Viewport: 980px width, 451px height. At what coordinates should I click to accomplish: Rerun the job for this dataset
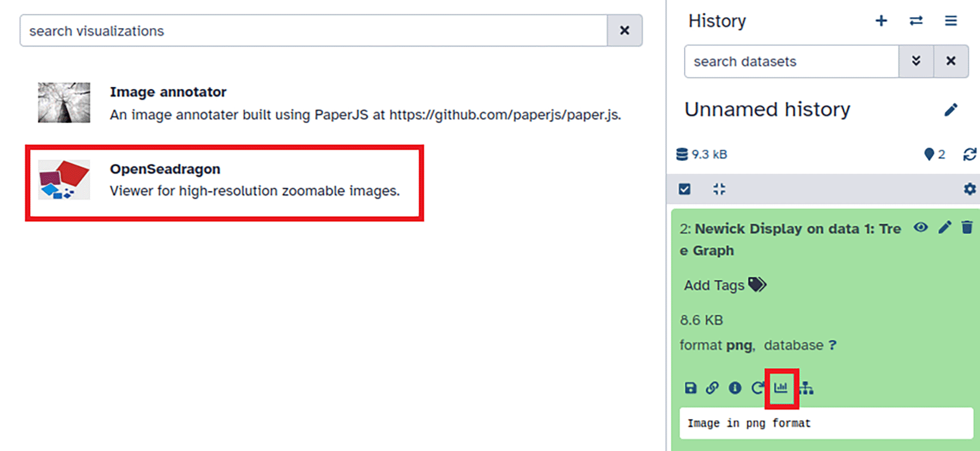tap(757, 388)
